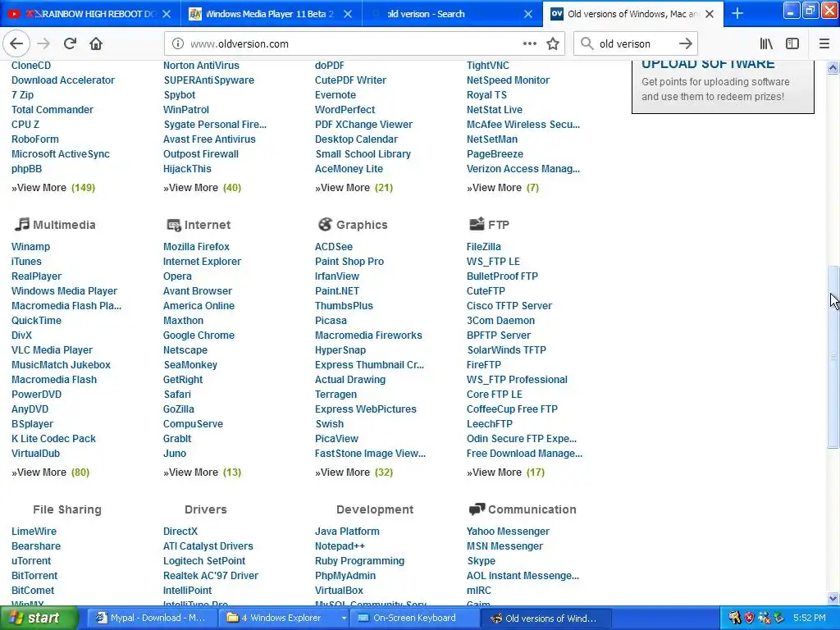The width and height of the screenshot is (840, 630).
Task: Open the VLC Media Player link
Action: pyautogui.click(x=52, y=349)
